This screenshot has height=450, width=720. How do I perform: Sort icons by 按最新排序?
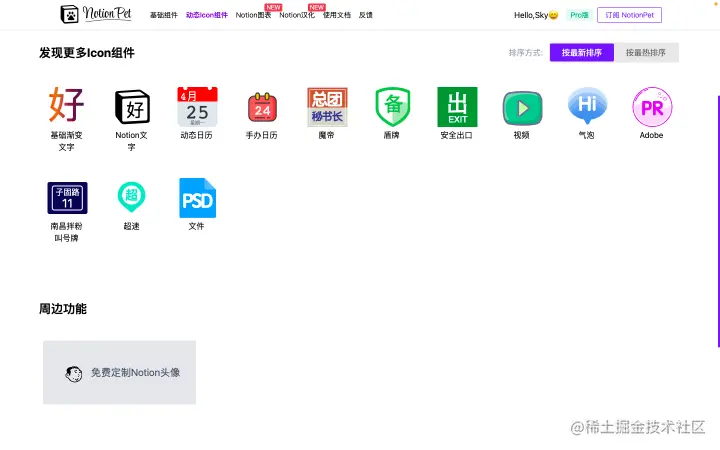coord(582,53)
